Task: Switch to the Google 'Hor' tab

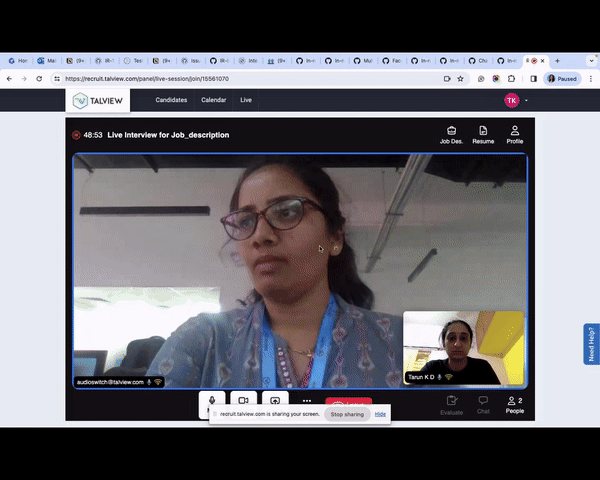Action: [18, 61]
